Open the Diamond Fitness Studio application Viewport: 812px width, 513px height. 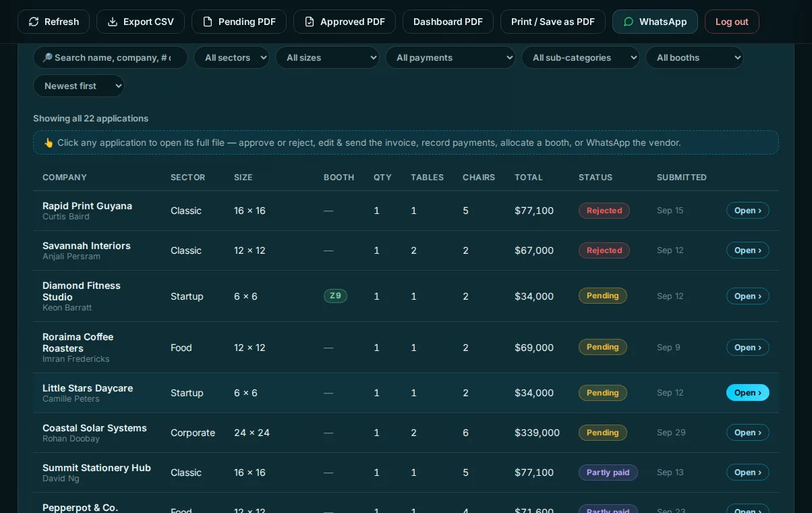(x=748, y=296)
